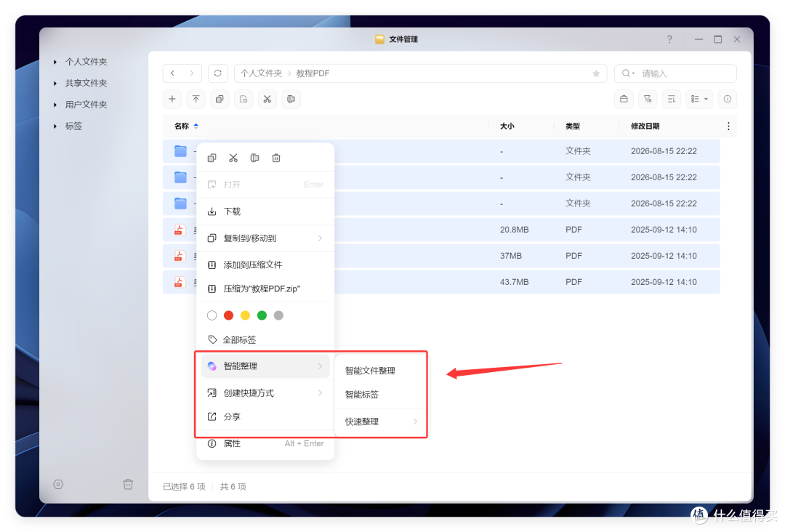Expand the 标签 tree node

tap(55, 126)
